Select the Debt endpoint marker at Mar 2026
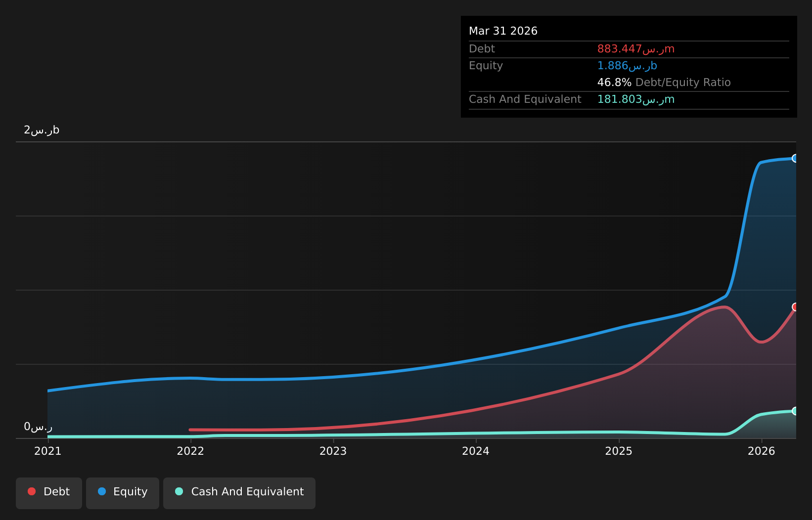 click(795, 307)
